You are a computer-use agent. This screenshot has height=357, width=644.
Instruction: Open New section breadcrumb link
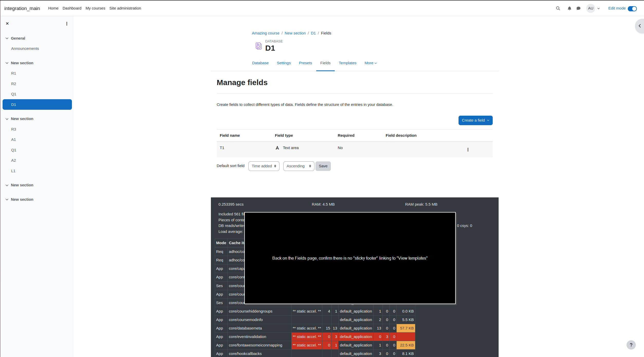(x=295, y=33)
